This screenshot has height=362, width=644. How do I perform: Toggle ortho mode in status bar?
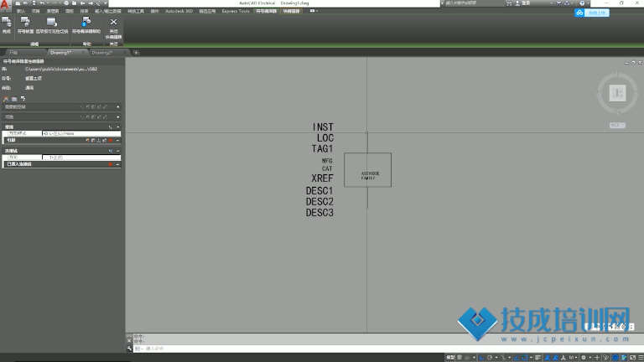[482, 358]
